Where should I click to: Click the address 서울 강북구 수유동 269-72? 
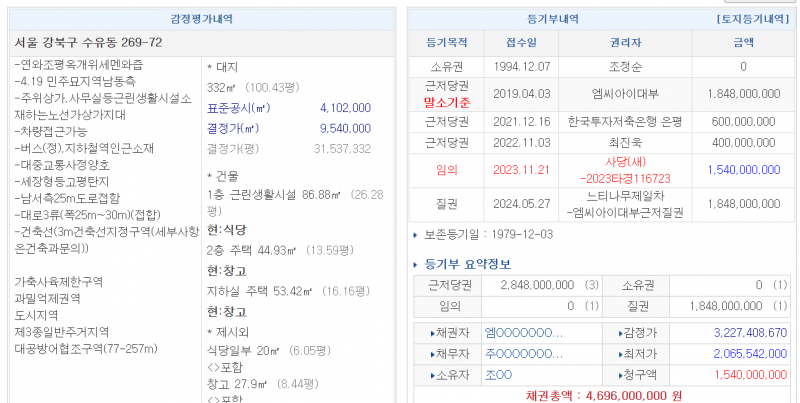pyautogui.click(x=89, y=43)
